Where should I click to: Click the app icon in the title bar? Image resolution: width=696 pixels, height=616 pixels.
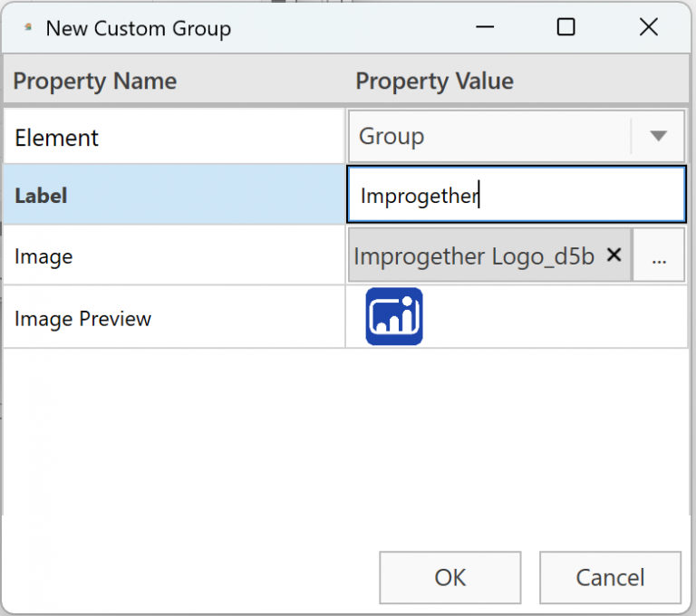tap(28, 28)
